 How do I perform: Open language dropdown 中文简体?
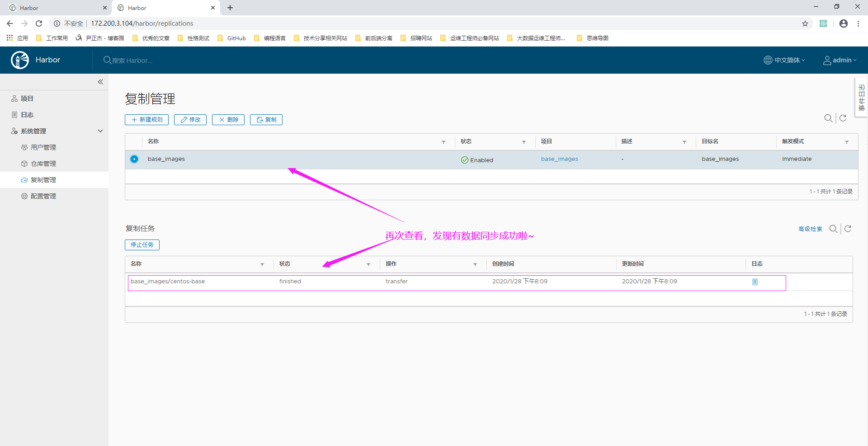pos(784,60)
